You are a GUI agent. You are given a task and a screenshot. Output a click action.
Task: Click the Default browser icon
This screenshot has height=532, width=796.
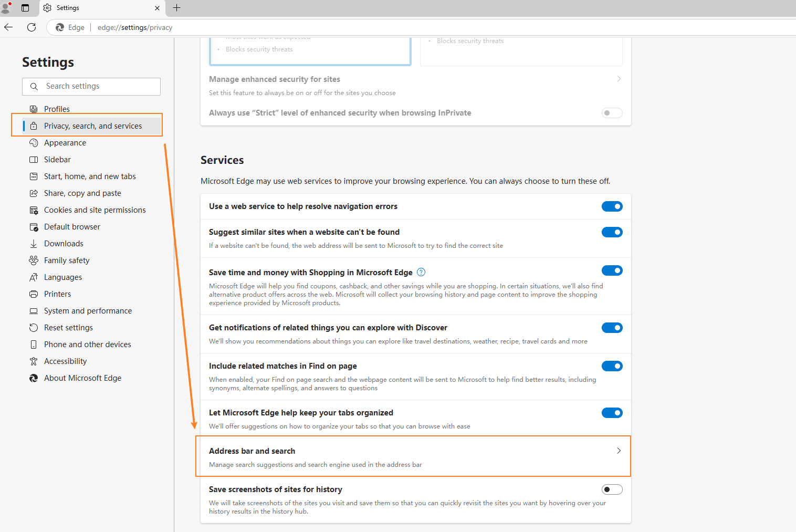pos(34,227)
